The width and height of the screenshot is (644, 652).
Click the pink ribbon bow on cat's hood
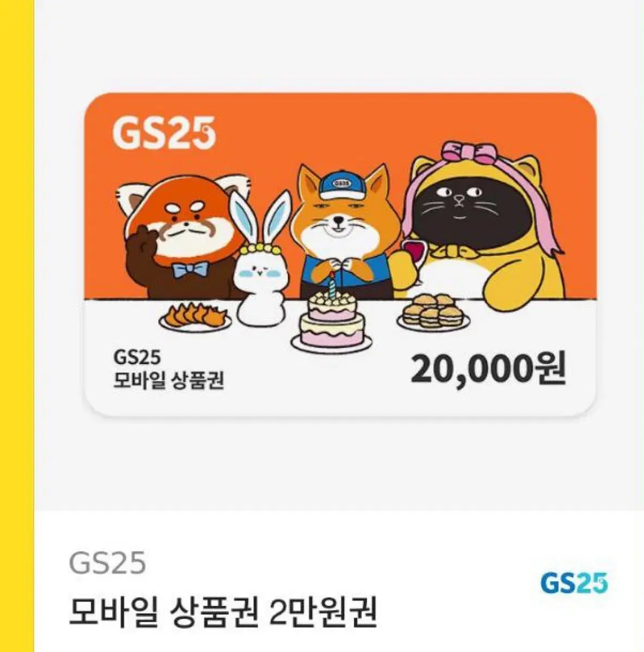(468, 152)
